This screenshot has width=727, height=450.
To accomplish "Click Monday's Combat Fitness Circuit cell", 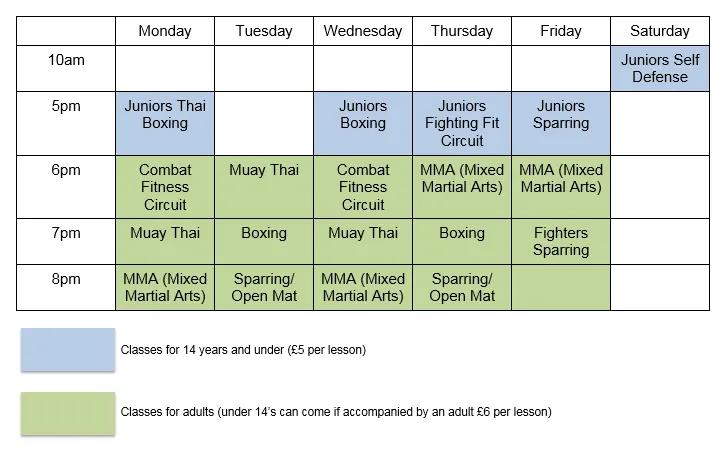I will [165, 187].
